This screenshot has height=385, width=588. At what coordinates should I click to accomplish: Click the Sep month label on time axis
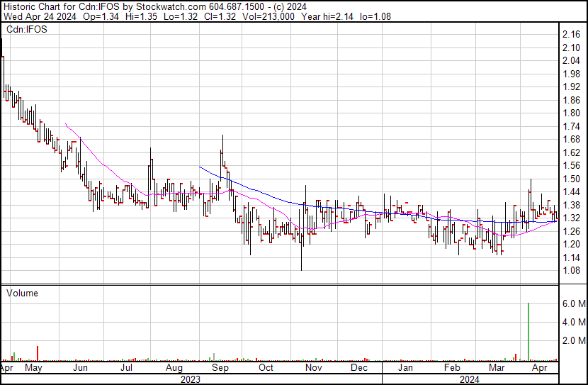point(220,368)
